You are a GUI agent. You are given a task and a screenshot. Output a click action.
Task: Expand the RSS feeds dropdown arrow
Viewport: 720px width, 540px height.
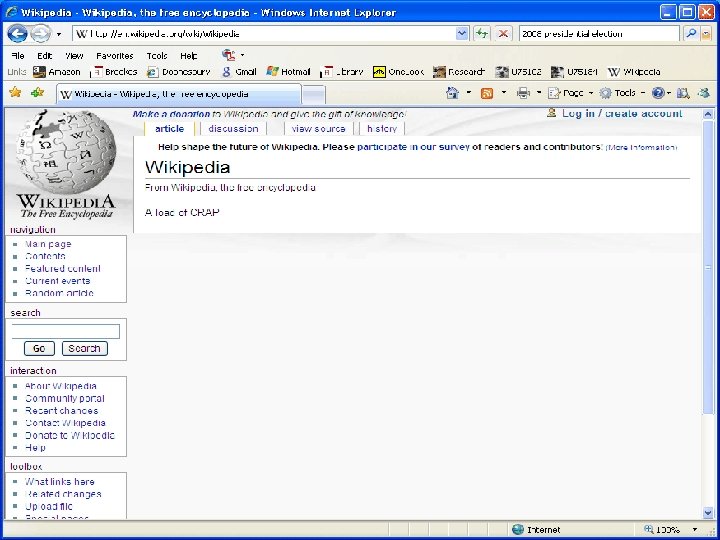504,93
